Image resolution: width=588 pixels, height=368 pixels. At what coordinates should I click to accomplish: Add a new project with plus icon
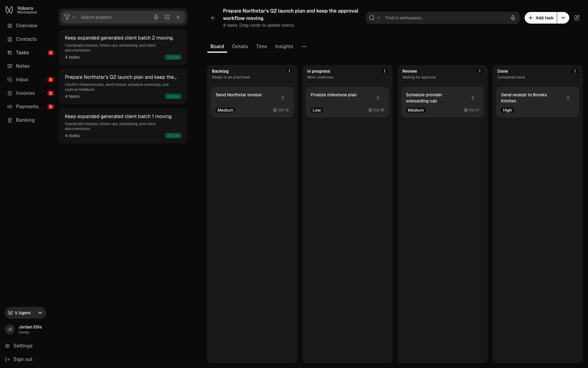tap(178, 17)
